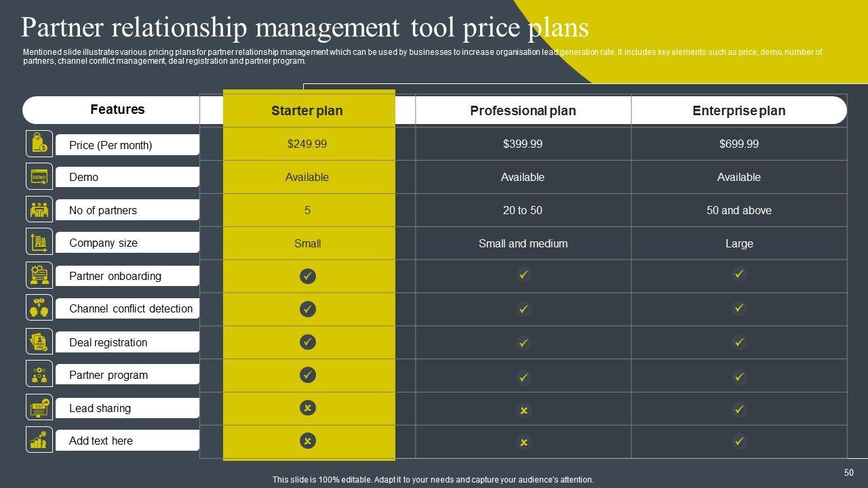This screenshot has height=488, width=868.
Task: Select the Add text here label
Action: pyautogui.click(x=101, y=441)
